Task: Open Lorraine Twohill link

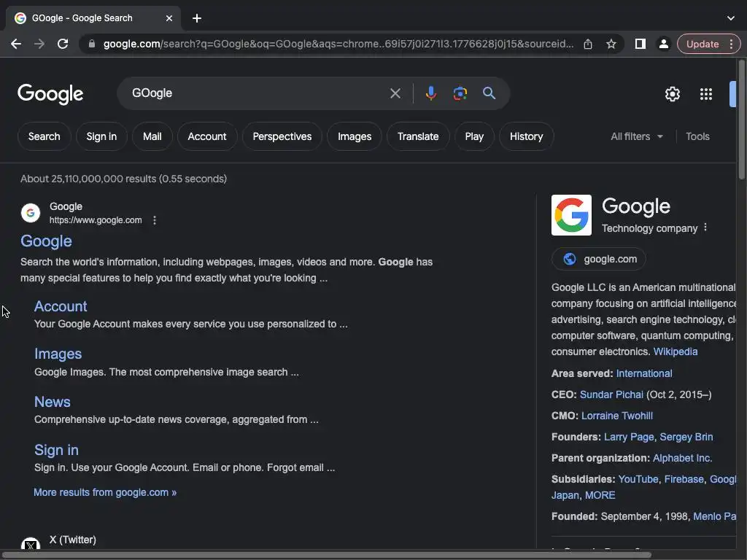Action: click(x=617, y=416)
